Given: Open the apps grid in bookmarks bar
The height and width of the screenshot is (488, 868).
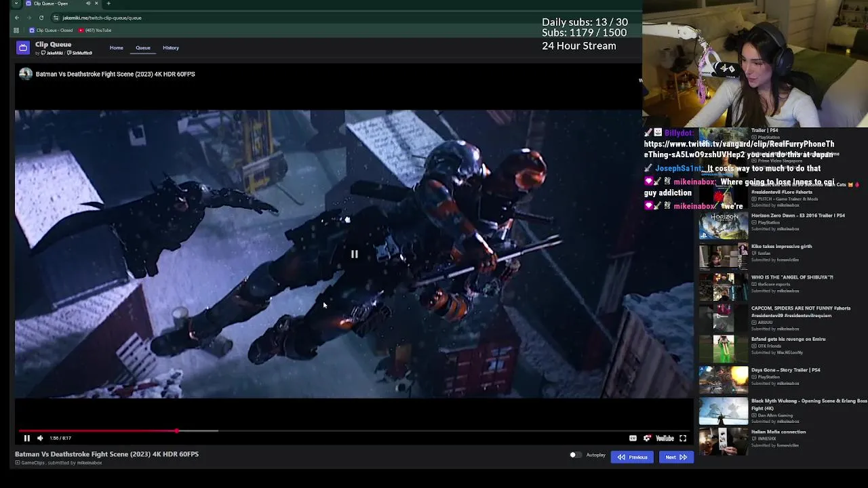Looking at the screenshot, I should [x=17, y=30].
